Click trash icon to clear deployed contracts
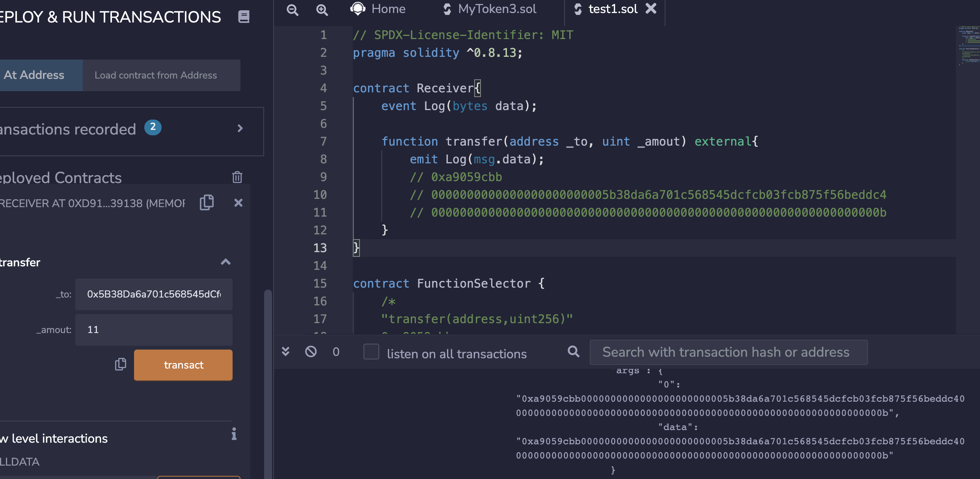980x479 pixels. 237,177
